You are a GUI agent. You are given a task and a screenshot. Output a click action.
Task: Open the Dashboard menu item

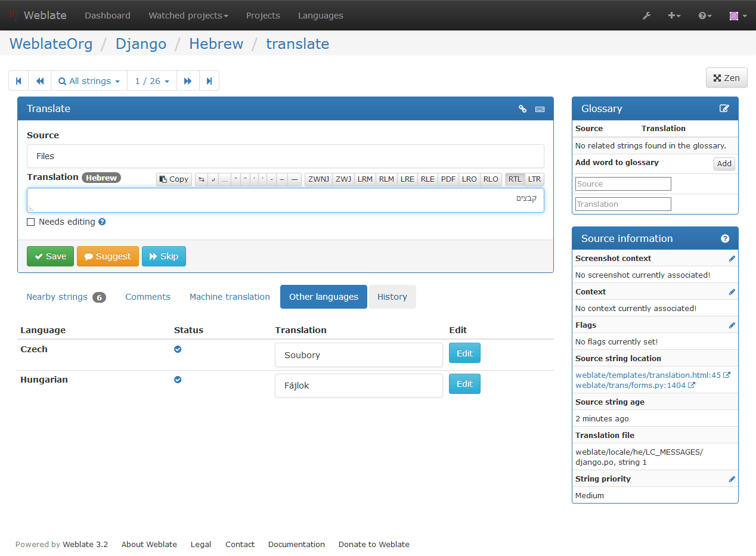point(107,15)
